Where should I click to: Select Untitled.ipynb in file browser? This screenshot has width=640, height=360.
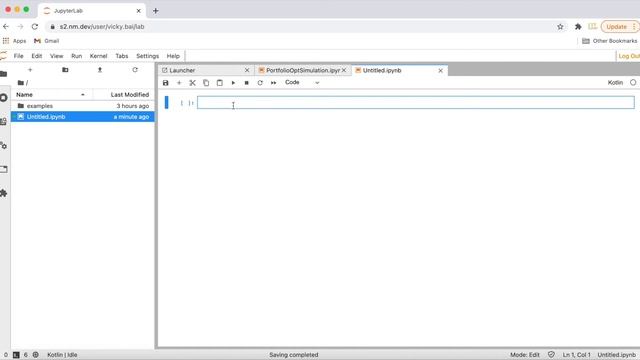click(x=82, y=117)
